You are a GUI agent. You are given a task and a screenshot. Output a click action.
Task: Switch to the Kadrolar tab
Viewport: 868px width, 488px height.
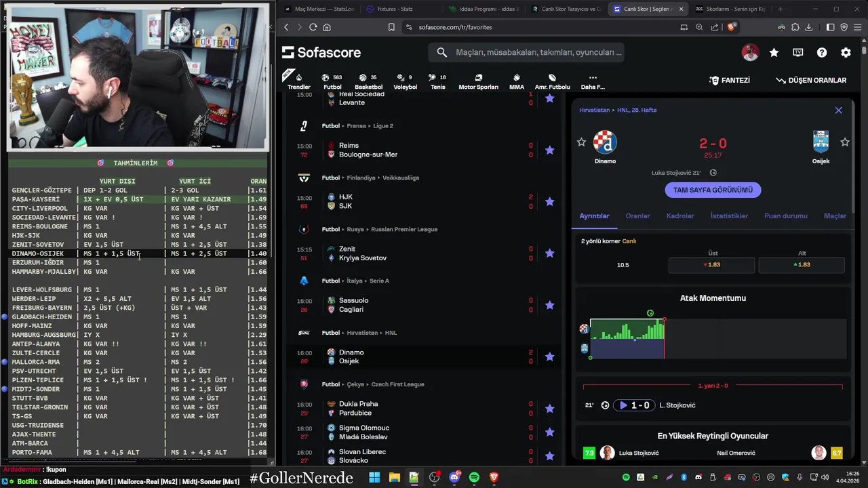point(680,216)
